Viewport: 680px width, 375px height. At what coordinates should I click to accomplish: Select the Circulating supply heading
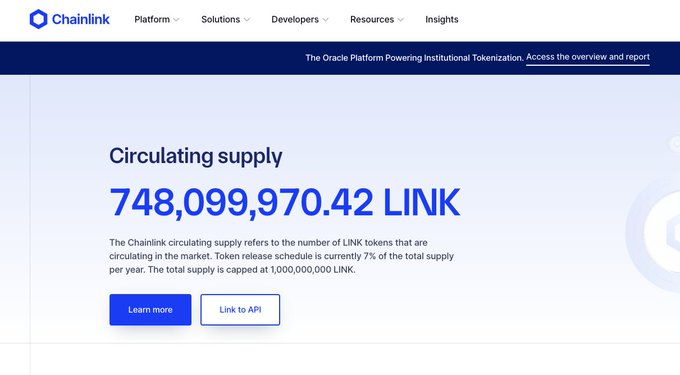pyautogui.click(x=196, y=157)
